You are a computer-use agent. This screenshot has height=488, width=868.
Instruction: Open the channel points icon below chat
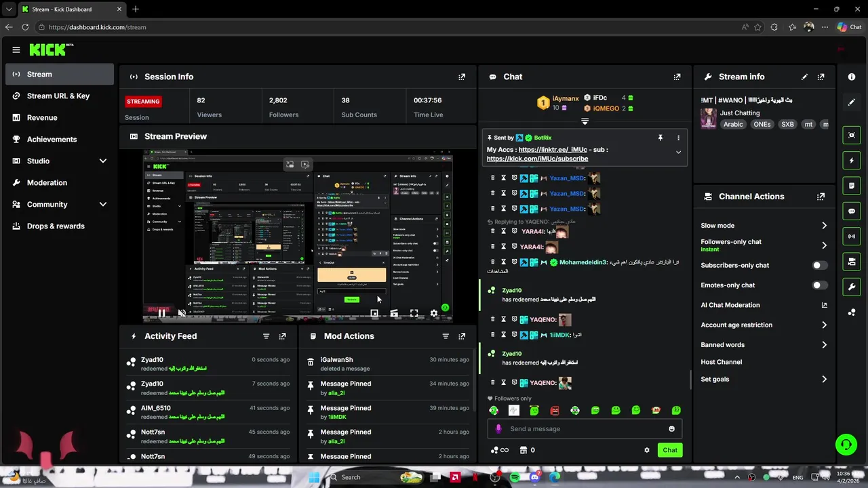(x=499, y=450)
